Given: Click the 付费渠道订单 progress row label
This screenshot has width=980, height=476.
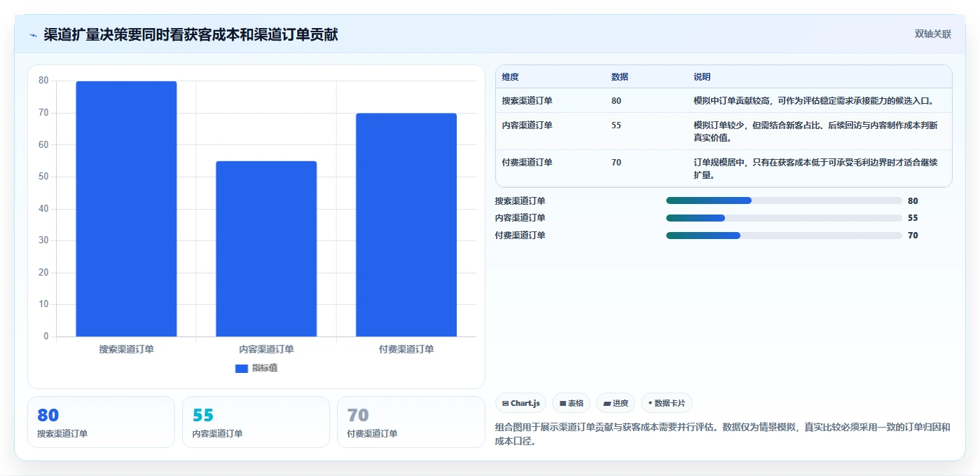Looking at the screenshot, I should coord(520,236).
